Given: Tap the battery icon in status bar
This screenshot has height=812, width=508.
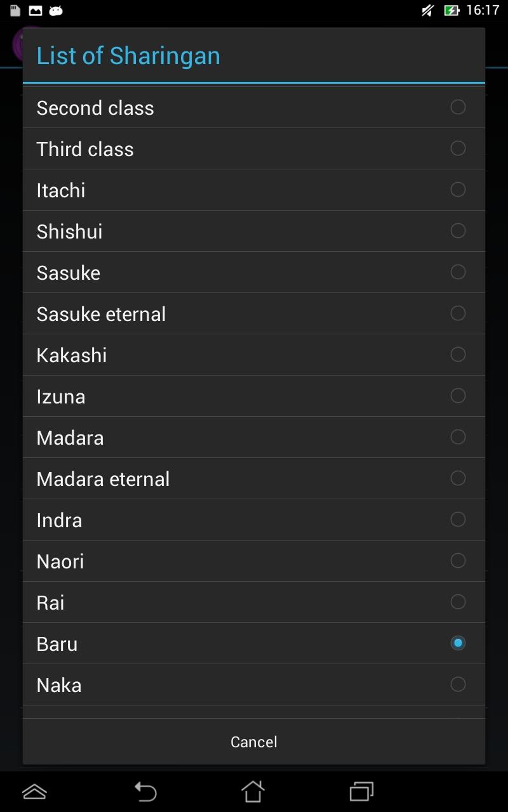Looking at the screenshot, I should (451, 11).
